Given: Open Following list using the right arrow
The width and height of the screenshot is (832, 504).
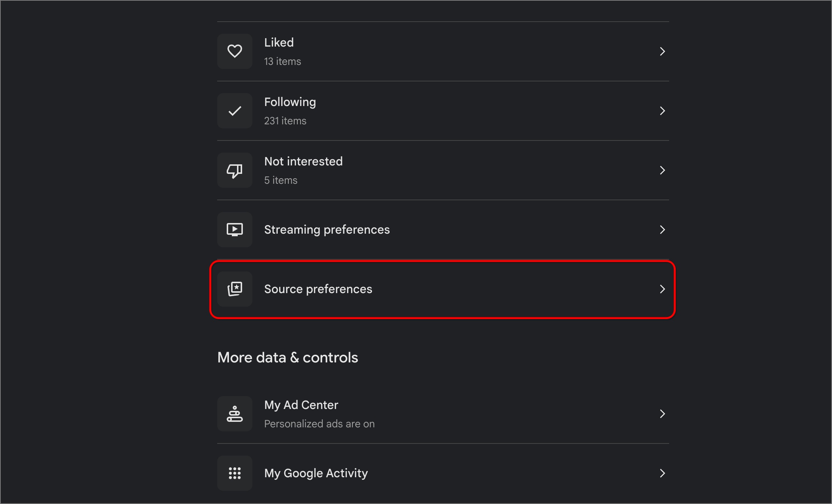Looking at the screenshot, I should coord(662,111).
